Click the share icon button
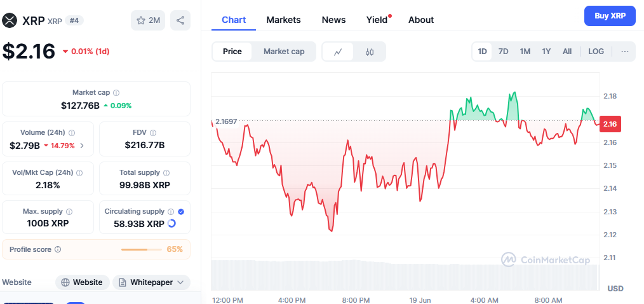Image resolution: width=644 pixels, height=304 pixels. tap(180, 20)
